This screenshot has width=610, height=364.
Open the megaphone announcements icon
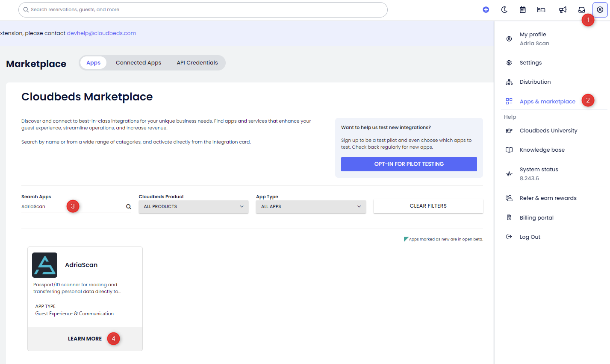(563, 9)
